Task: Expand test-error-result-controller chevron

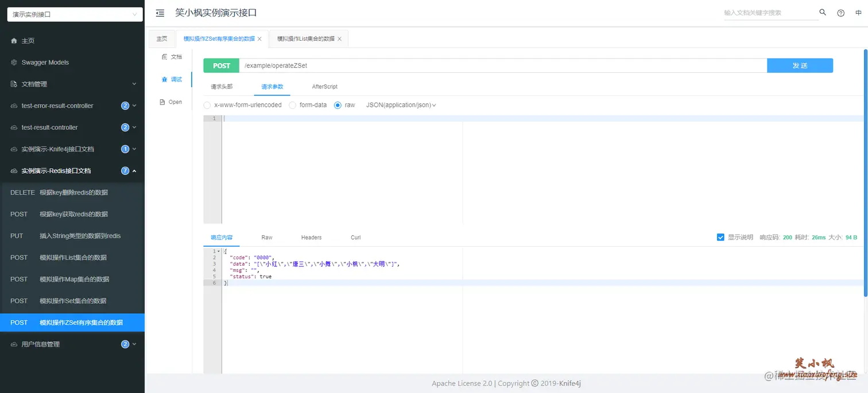Action: (x=134, y=106)
